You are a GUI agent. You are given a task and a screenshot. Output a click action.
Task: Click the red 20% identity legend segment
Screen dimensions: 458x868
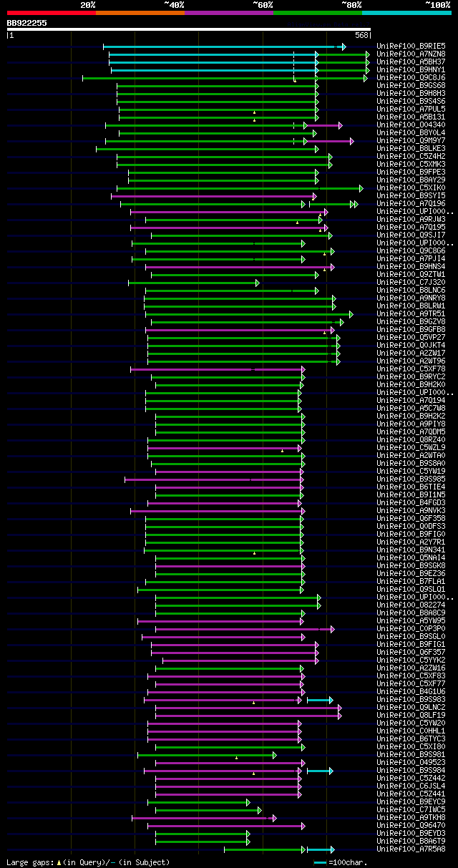pyautogui.click(x=51, y=13)
